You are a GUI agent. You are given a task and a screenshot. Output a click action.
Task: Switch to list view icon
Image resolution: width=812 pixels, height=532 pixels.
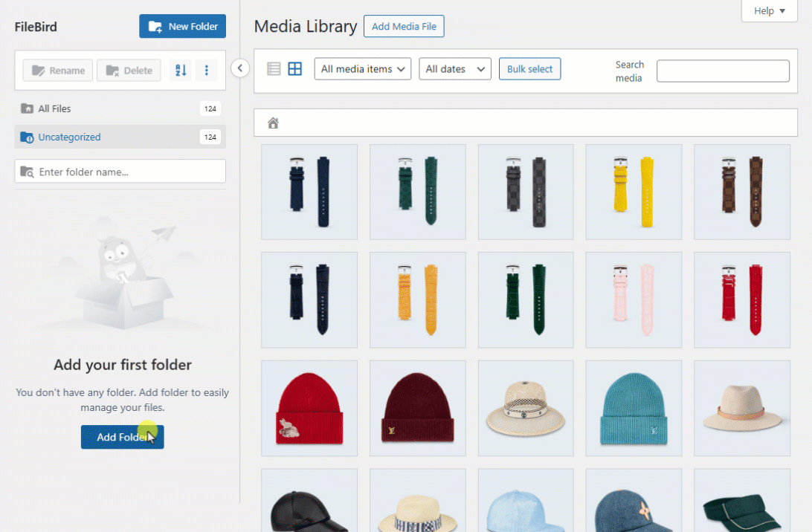274,69
